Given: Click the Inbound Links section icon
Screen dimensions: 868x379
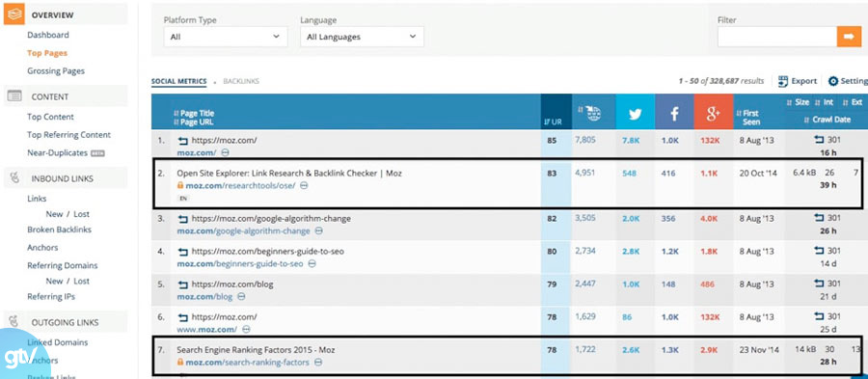Looking at the screenshot, I should [x=14, y=178].
